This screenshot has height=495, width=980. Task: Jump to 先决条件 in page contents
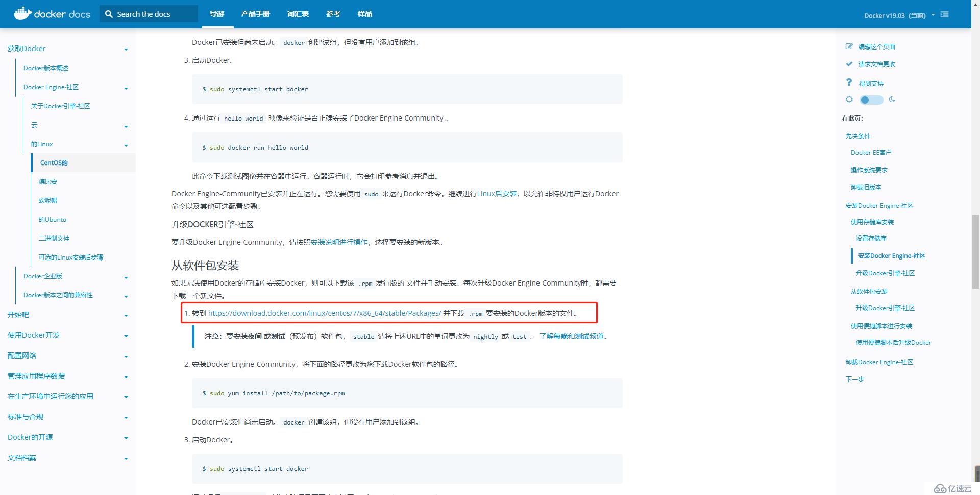coord(858,136)
